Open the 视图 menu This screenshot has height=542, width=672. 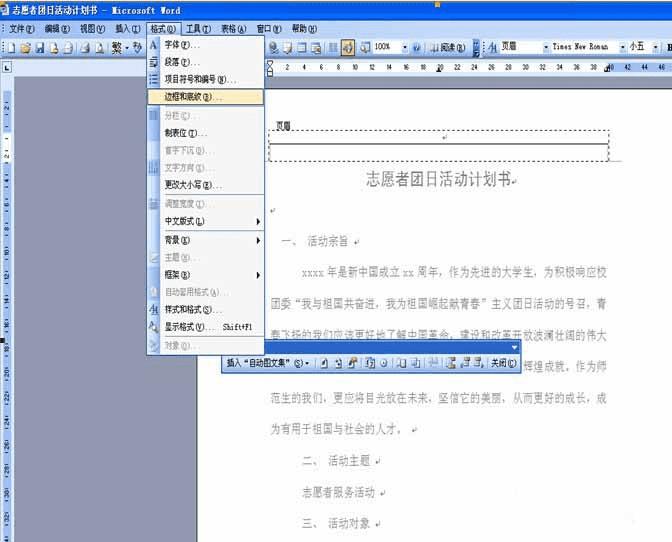tap(92, 29)
